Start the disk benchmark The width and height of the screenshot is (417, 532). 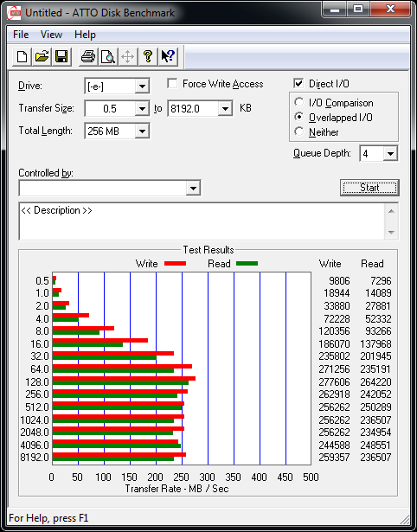[x=369, y=188]
